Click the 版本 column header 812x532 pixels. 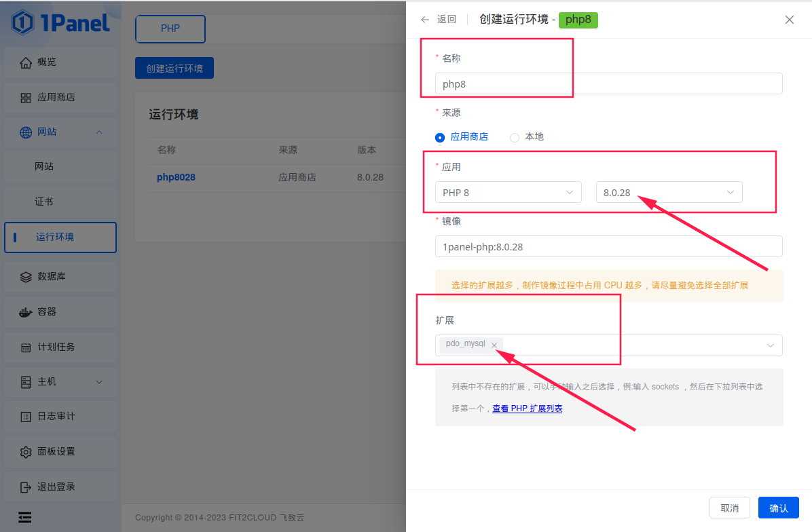[x=367, y=150]
